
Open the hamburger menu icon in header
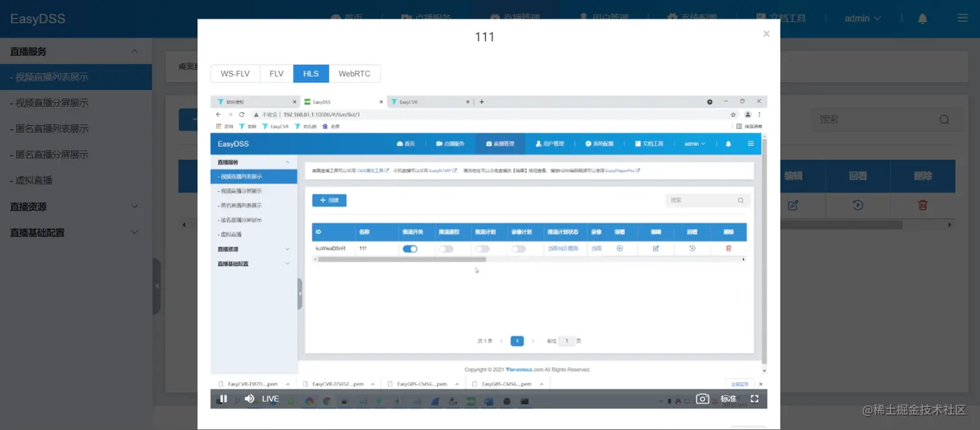[962, 19]
